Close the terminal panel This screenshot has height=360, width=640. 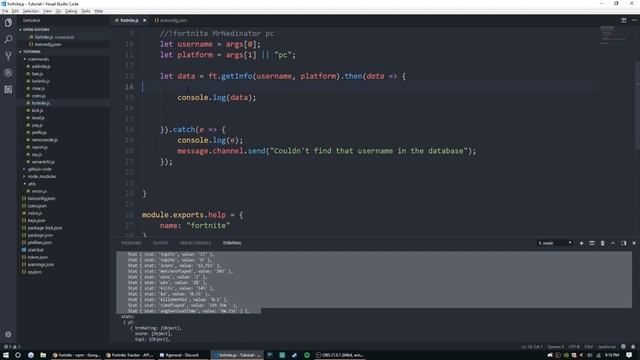634,243
